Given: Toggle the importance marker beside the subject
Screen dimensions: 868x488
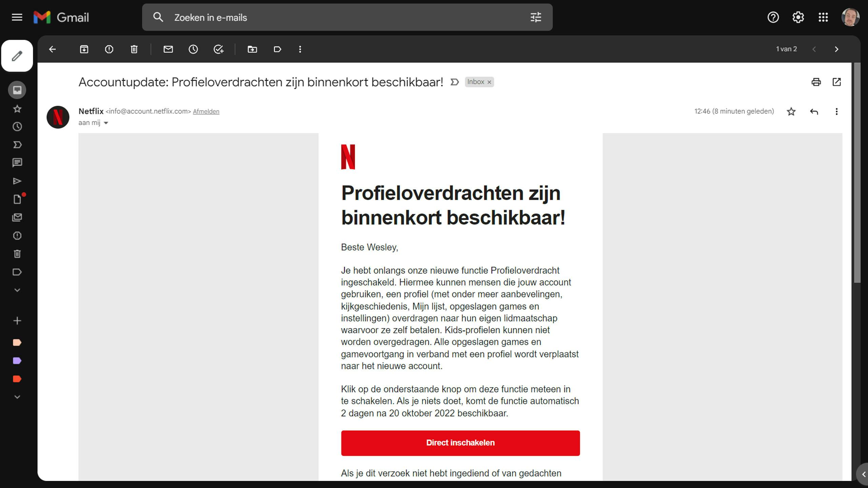Looking at the screenshot, I should (455, 82).
